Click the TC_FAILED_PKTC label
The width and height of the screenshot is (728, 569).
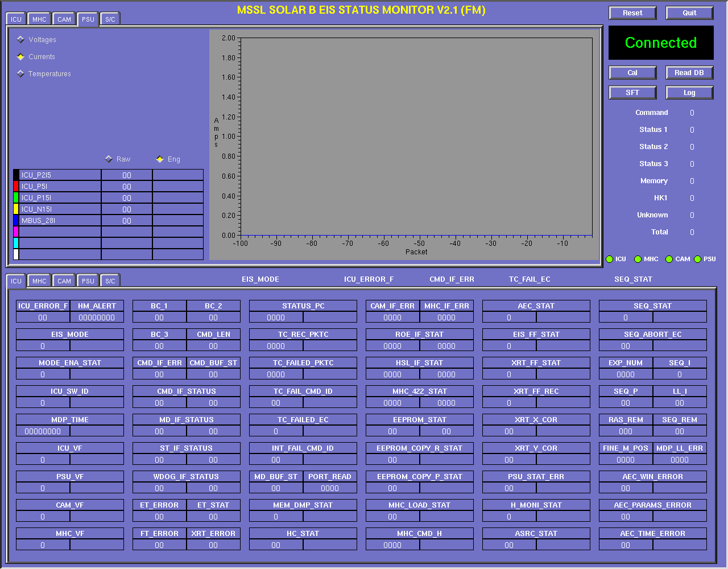coord(303,363)
